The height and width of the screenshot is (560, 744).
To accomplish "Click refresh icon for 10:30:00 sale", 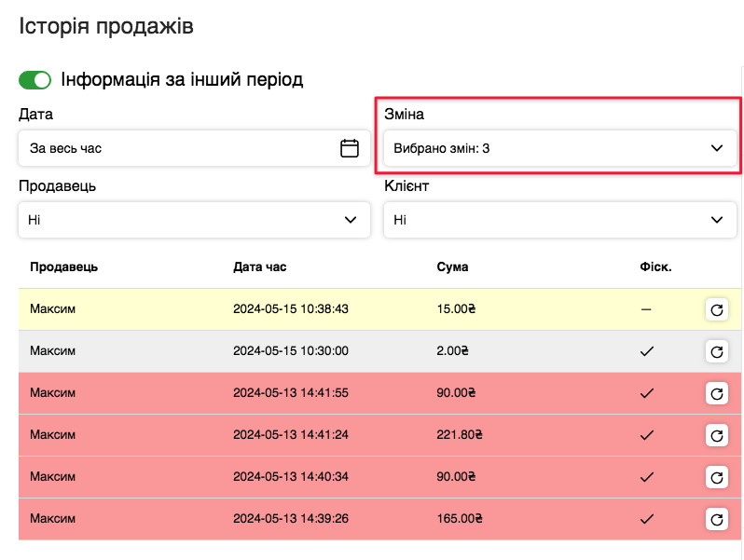I will (x=716, y=351).
